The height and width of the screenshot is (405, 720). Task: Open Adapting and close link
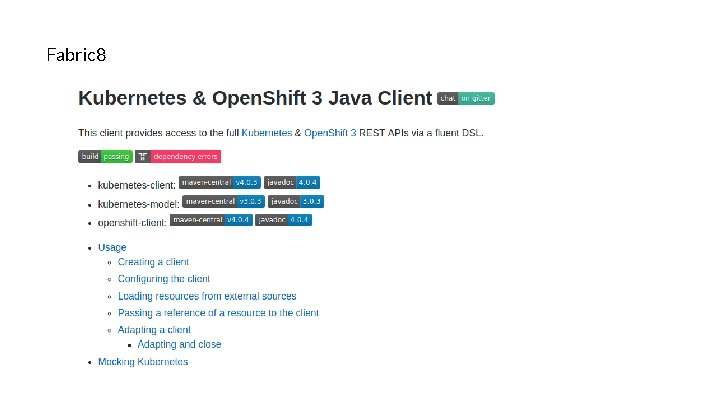tap(180, 344)
